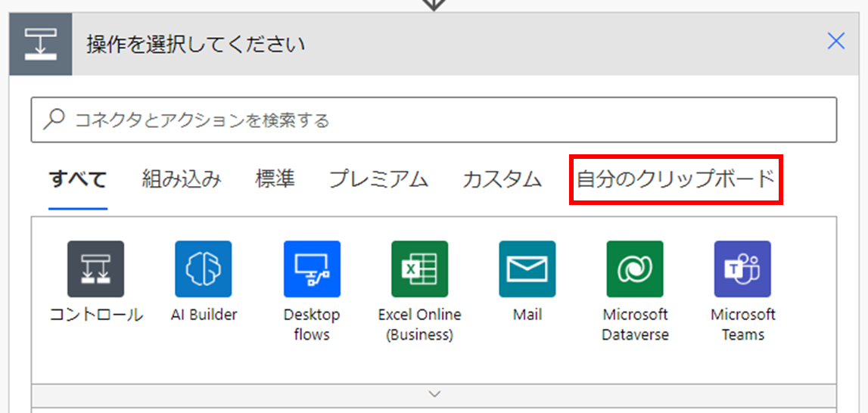The image size is (868, 413).
Task: Open the 標準 tab
Action: point(275,179)
